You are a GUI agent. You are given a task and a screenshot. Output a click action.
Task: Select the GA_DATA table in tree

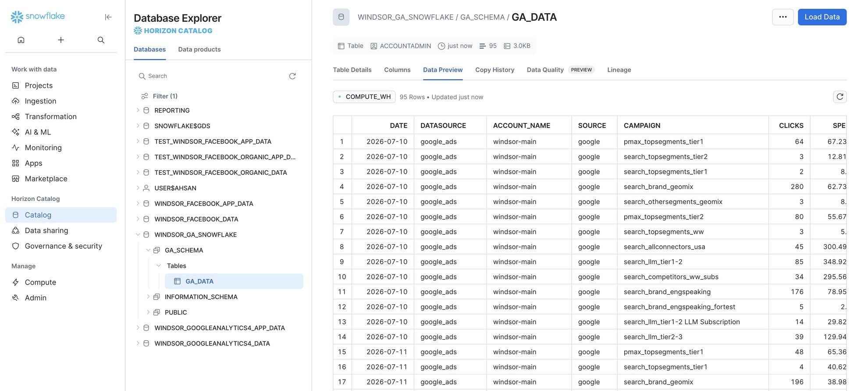pos(234,282)
